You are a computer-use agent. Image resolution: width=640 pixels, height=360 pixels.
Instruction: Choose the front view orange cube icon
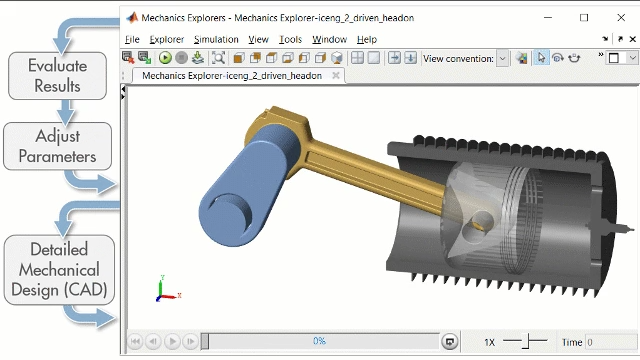(239, 58)
